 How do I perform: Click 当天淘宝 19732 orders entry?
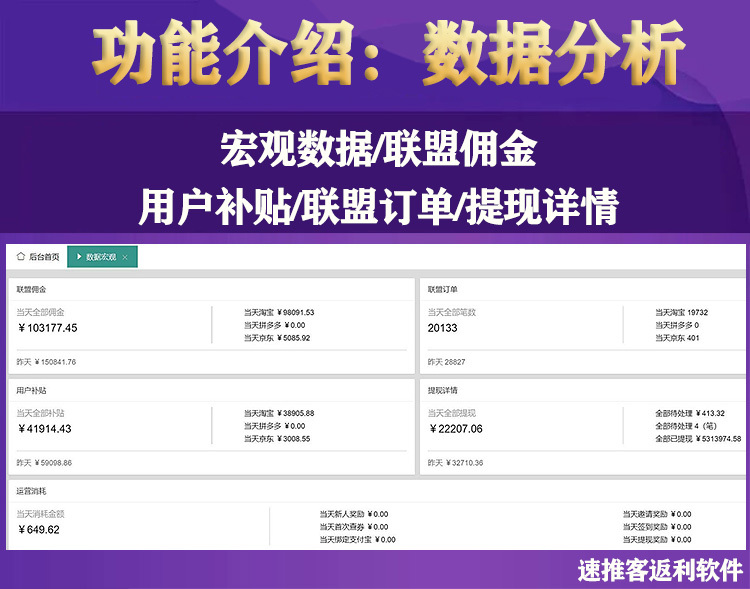click(x=682, y=312)
